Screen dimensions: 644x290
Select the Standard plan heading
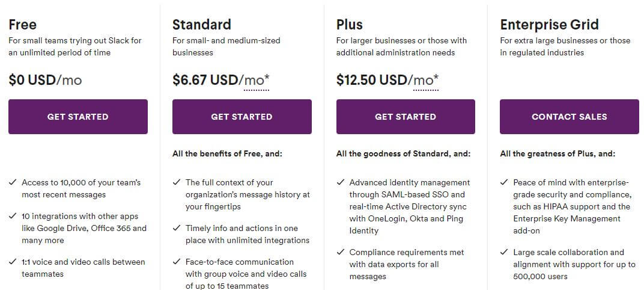(x=202, y=25)
